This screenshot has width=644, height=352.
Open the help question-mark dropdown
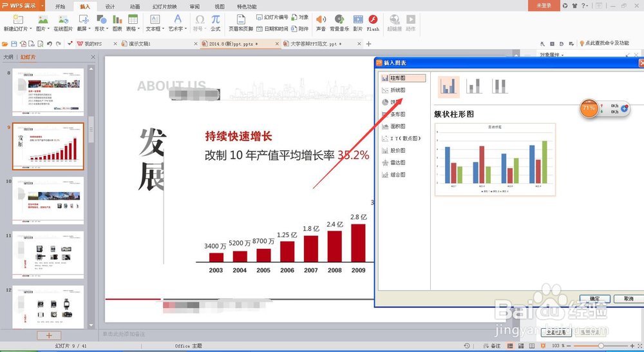[x=587, y=6]
